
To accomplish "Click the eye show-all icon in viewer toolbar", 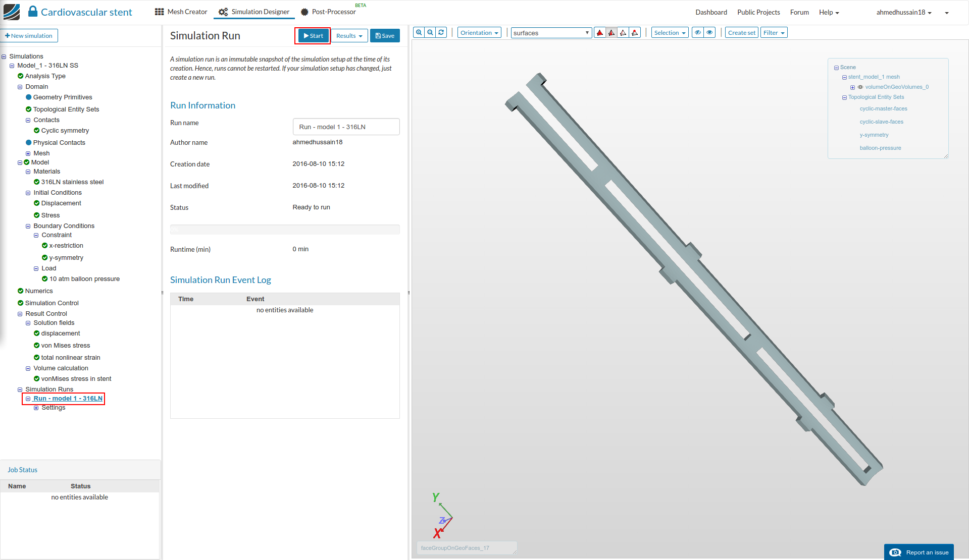I will [x=710, y=33].
